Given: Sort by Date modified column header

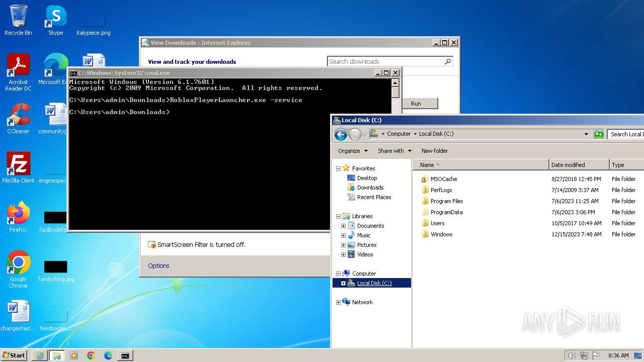Looking at the screenshot, I should click(579, 165).
